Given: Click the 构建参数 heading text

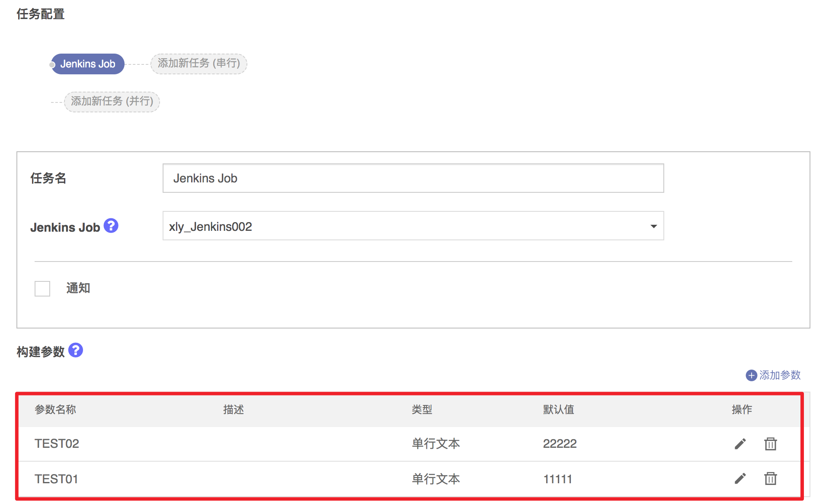Looking at the screenshot, I should pos(41,351).
